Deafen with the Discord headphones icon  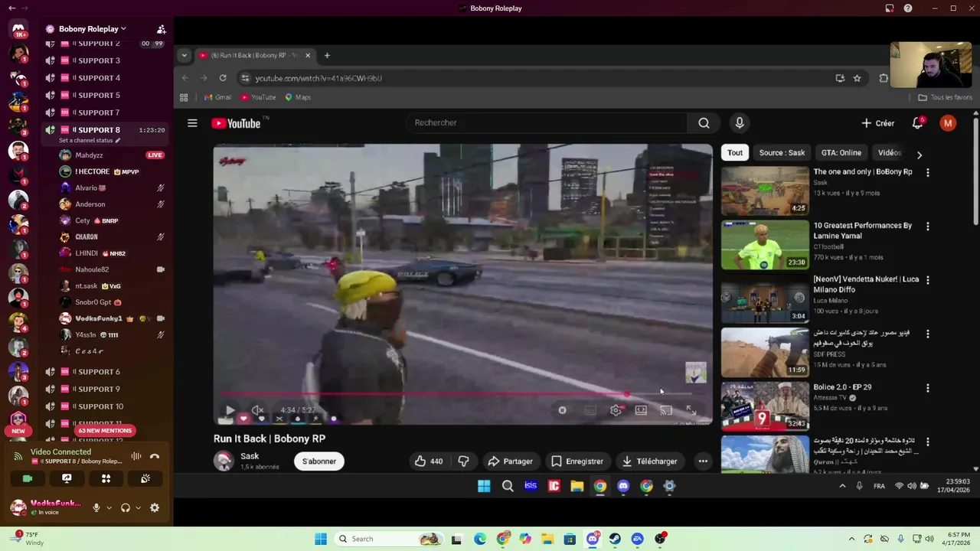(126, 507)
